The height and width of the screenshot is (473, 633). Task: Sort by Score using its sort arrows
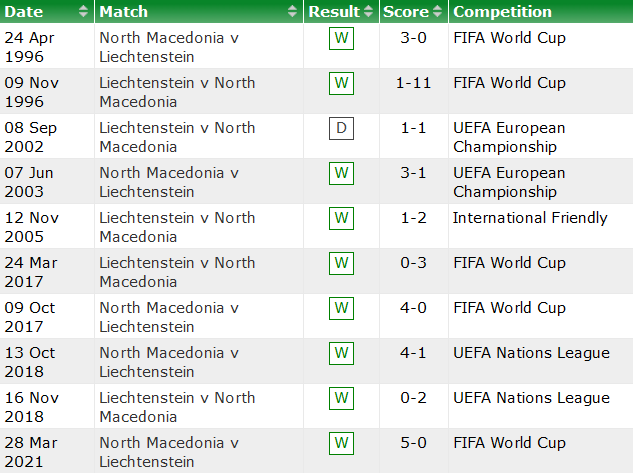click(x=437, y=12)
